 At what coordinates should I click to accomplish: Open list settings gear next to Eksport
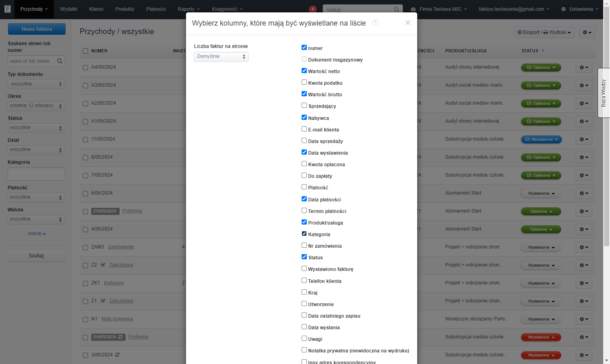pyautogui.click(x=587, y=32)
